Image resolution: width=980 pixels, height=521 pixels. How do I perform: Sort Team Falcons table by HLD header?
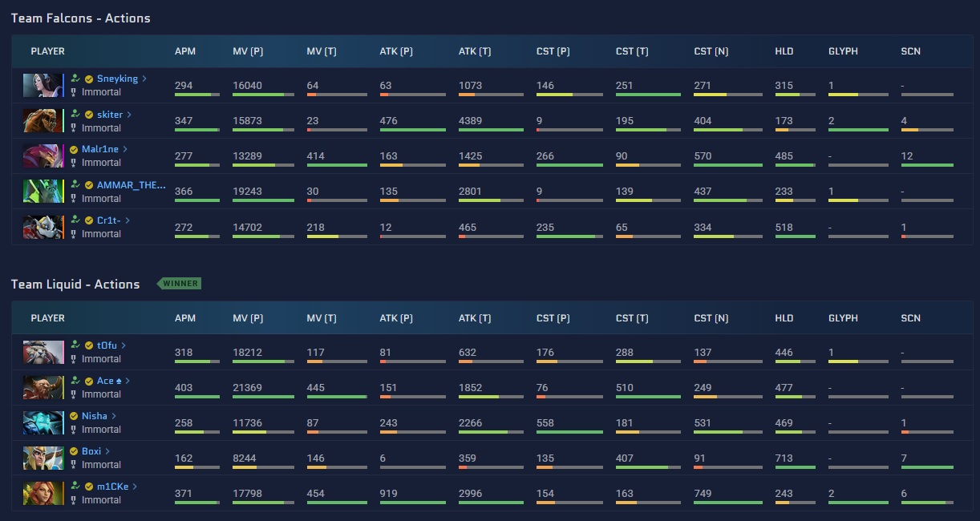pos(784,51)
